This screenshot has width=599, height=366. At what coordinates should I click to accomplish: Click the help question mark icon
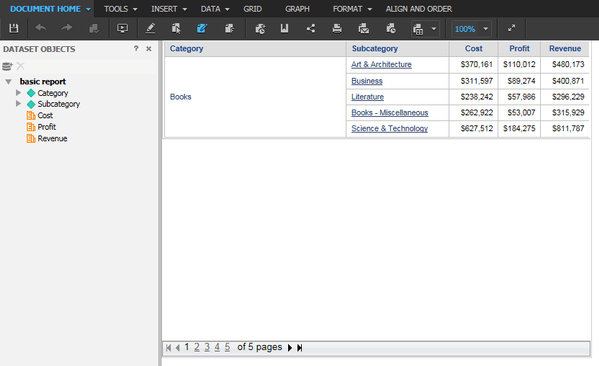136,49
